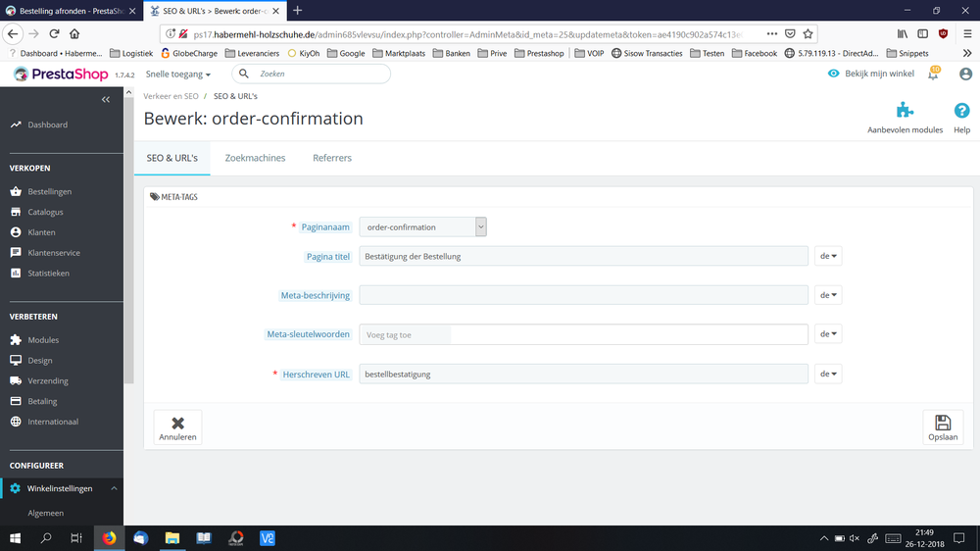This screenshot has width=980, height=551.
Task: Open Verzending shipping section
Action: tap(47, 380)
